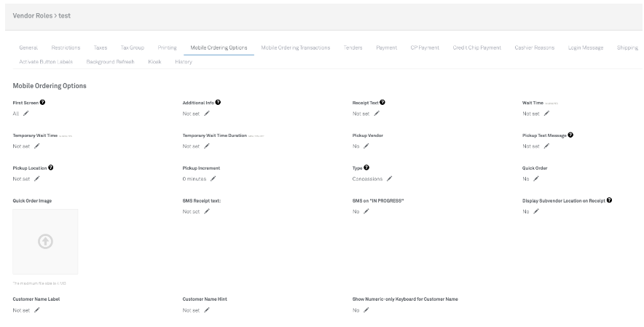This screenshot has width=644, height=327.
Task: Edit the Wait Time field
Action: coord(546,114)
